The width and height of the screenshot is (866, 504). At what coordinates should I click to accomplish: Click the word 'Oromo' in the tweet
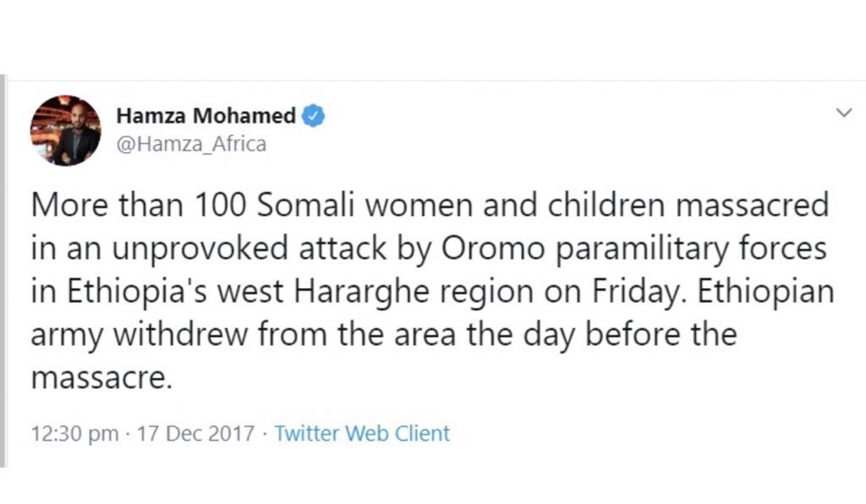pos(493,249)
